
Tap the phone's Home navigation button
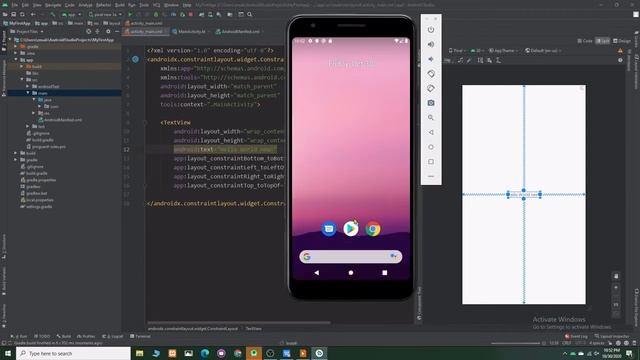(x=351, y=273)
